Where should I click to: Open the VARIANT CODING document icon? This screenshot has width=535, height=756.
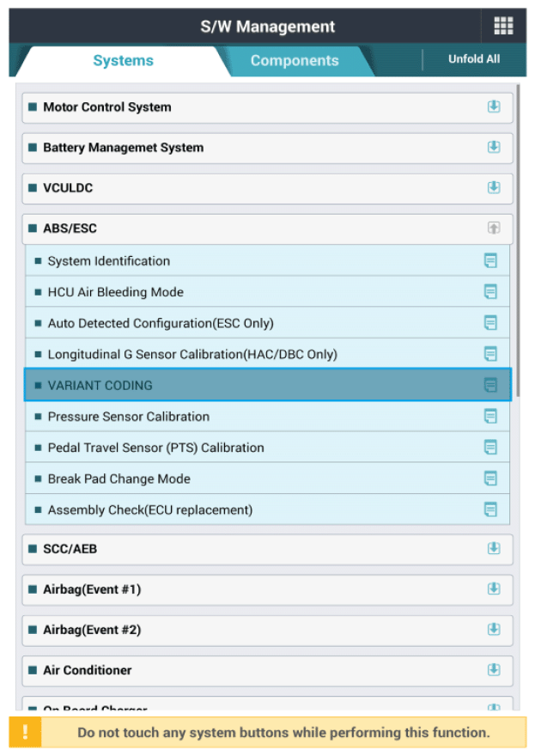coord(490,385)
